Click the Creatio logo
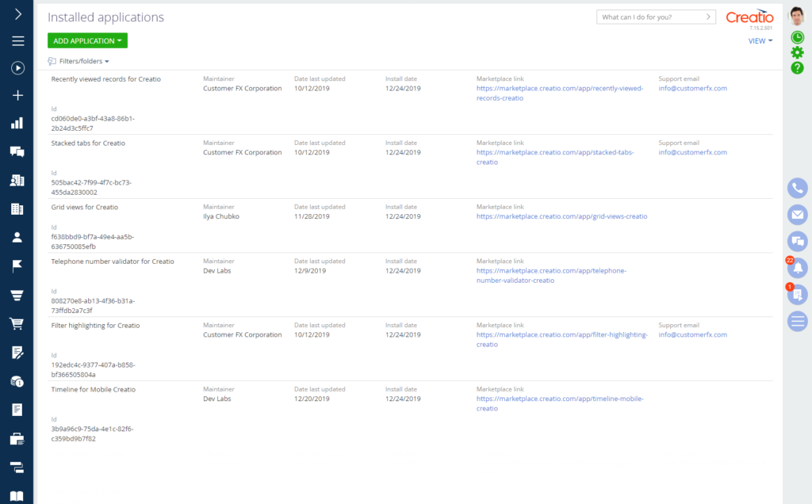This screenshot has width=812, height=504. point(749,17)
